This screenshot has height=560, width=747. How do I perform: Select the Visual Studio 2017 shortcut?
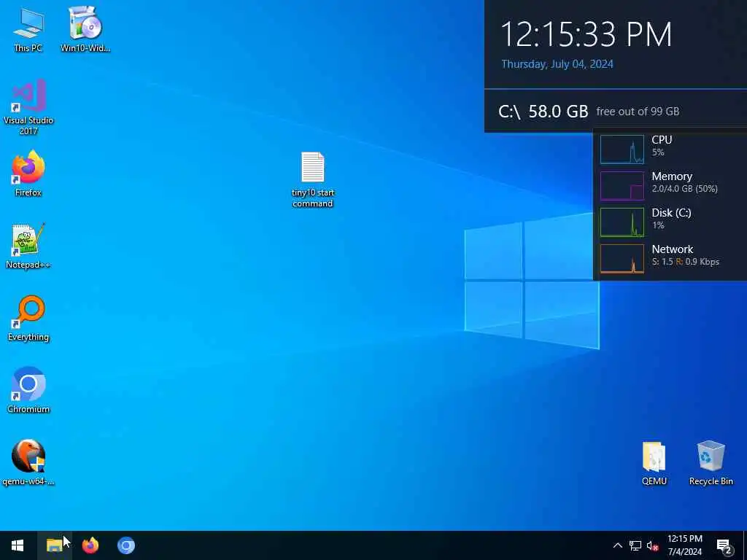click(28, 108)
